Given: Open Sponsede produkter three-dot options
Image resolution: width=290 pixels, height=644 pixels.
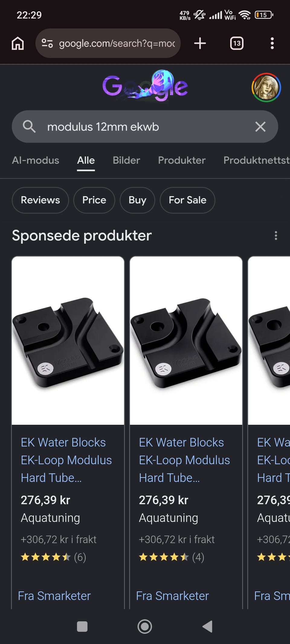Looking at the screenshot, I should click(x=276, y=235).
